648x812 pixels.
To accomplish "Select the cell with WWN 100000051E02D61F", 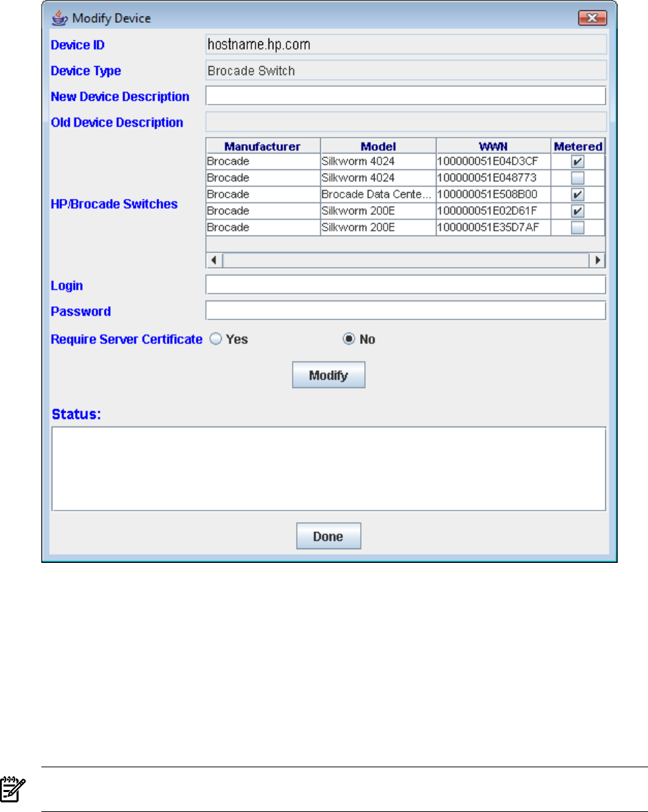I will click(494, 211).
